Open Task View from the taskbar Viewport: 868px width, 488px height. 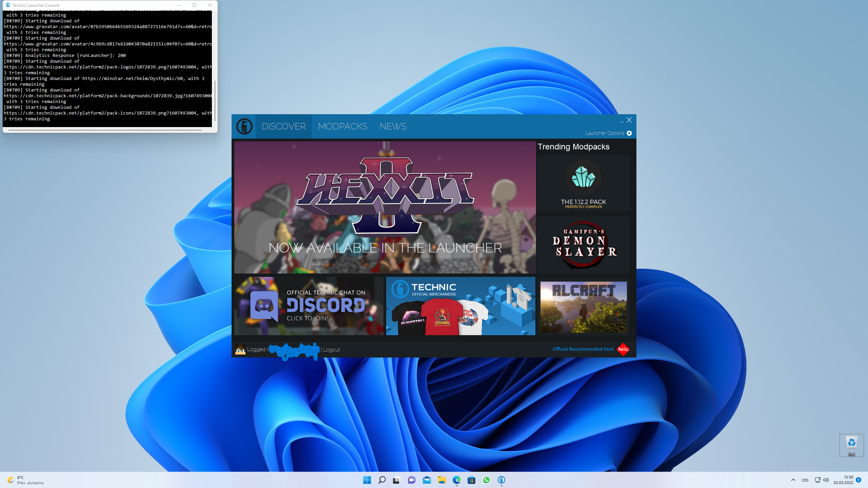coord(396,480)
